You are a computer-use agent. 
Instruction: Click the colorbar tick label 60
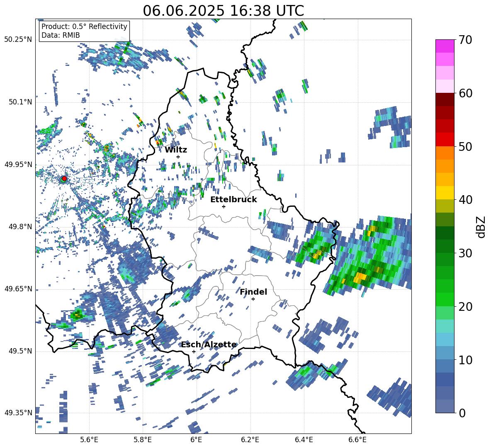tap(465, 93)
